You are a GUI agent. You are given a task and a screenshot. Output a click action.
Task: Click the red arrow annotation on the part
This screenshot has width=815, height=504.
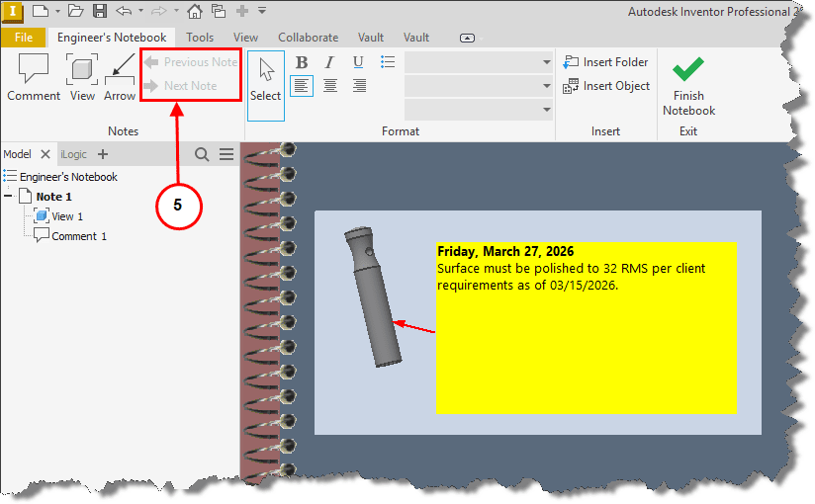pyautogui.click(x=414, y=327)
